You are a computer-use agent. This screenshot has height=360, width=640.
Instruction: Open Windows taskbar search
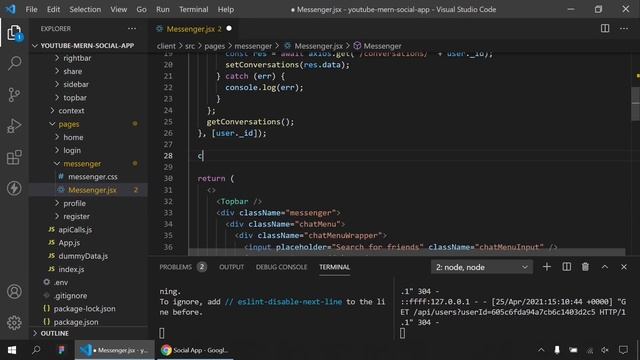(36, 350)
